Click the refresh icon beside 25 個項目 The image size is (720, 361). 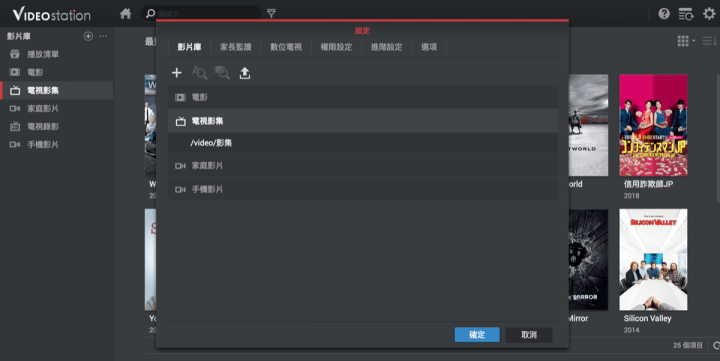click(x=716, y=345)
